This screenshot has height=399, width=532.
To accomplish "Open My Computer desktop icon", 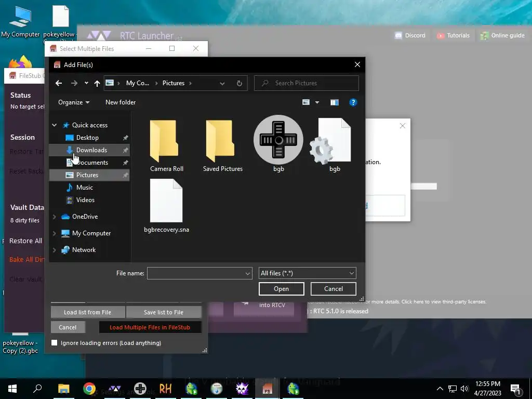I will point(20,21).
